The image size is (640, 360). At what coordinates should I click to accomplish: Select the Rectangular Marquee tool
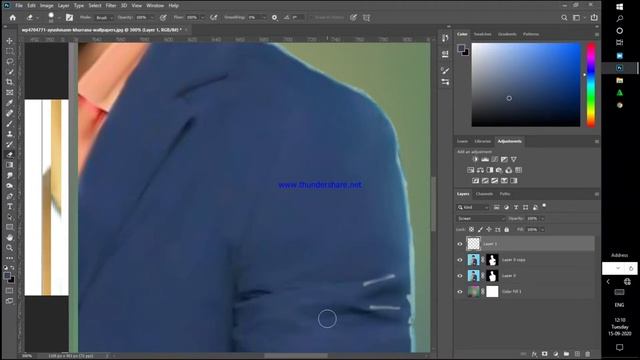[x=9, y=51]
